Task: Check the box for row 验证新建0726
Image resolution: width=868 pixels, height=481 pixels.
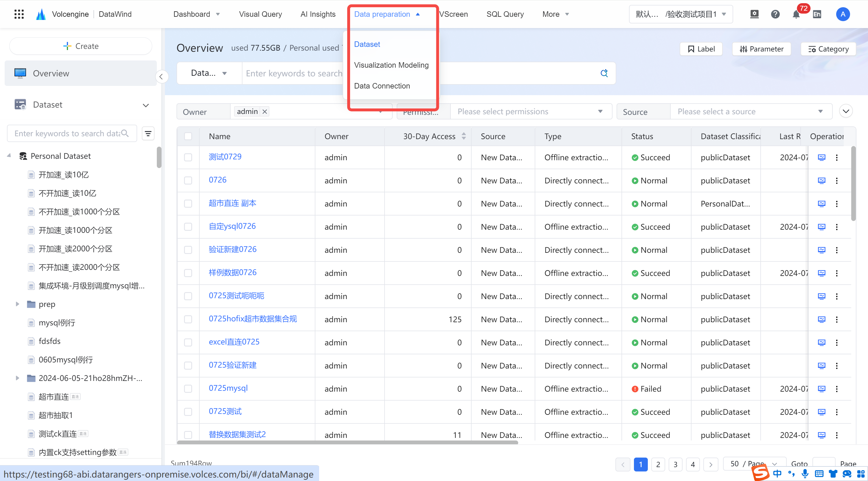Action: coord(188,250)
